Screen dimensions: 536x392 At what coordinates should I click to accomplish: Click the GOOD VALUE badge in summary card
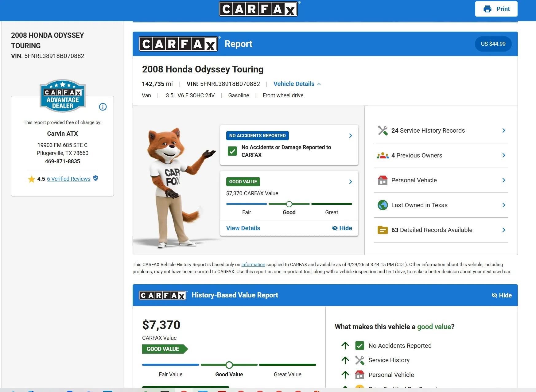[x=243, y=182]
